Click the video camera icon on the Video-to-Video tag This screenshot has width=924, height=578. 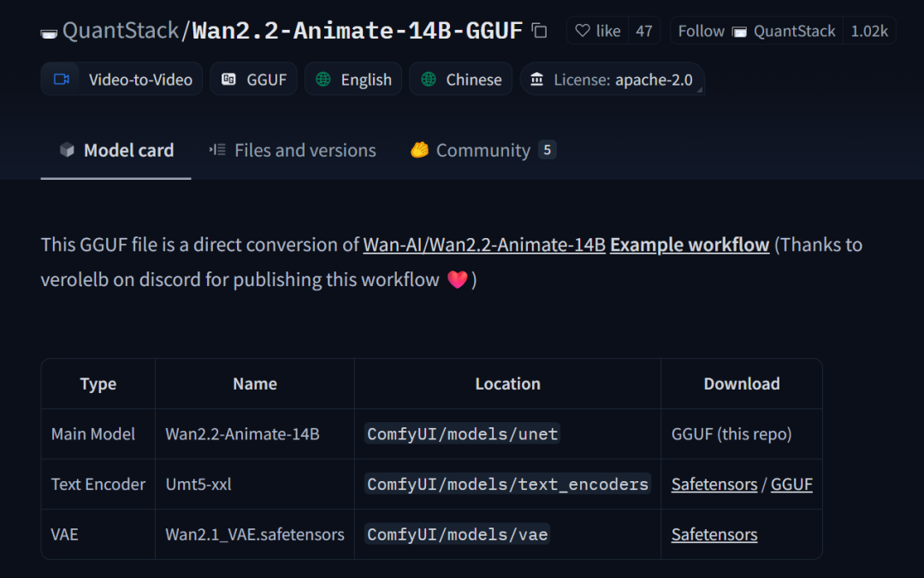click(62, 79)
